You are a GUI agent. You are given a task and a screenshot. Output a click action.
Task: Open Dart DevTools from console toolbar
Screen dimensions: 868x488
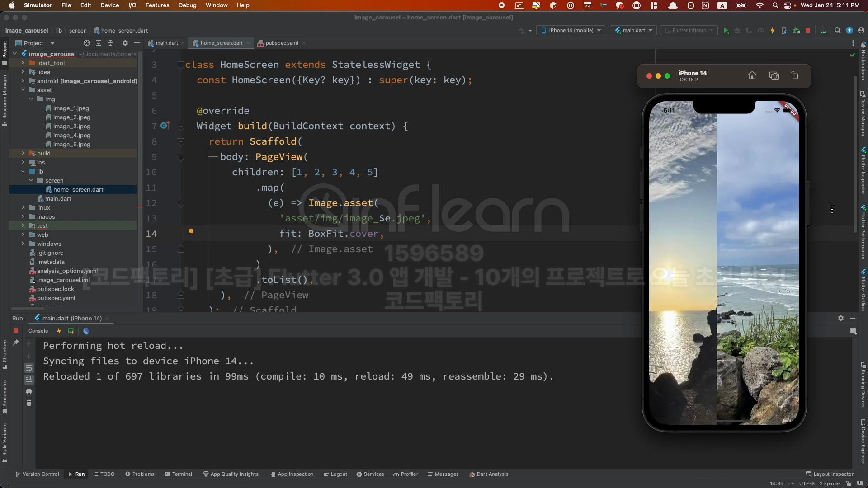coord(86,331)
